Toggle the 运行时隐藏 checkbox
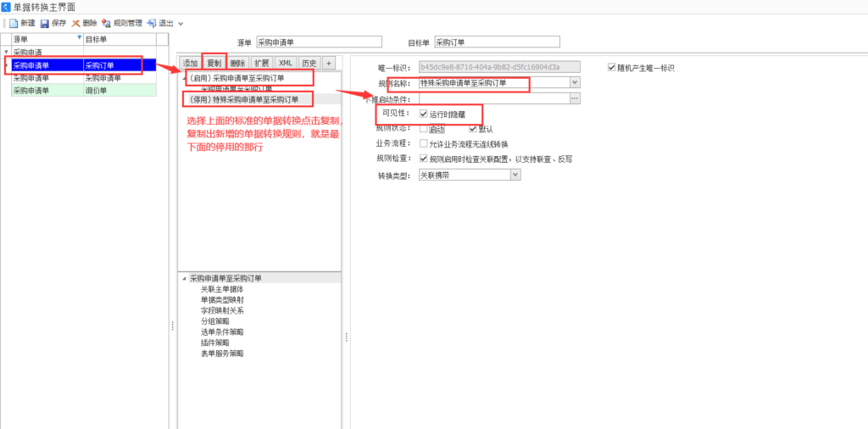 [424, 114]
